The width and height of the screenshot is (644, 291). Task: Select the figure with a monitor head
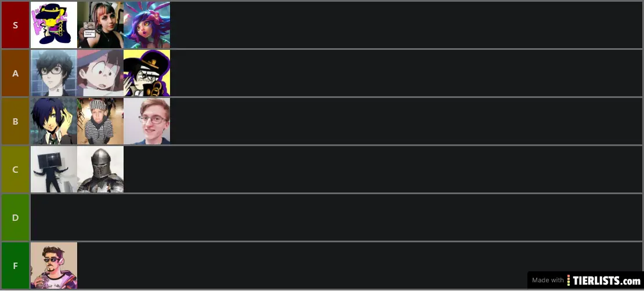[x=54, y=169]
